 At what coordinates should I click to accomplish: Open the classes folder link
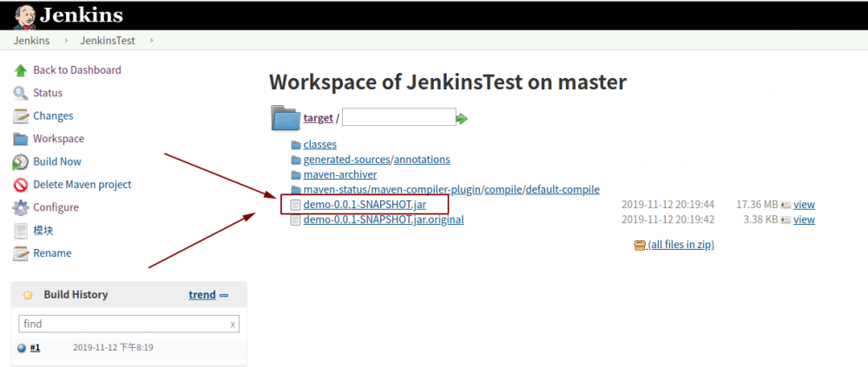320,145
